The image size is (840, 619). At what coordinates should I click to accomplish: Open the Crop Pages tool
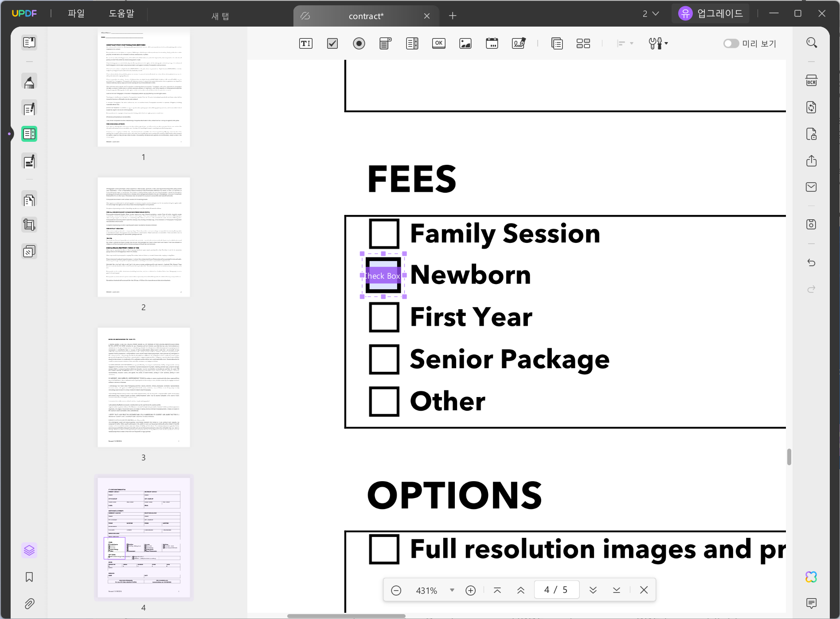coord(29,225)
